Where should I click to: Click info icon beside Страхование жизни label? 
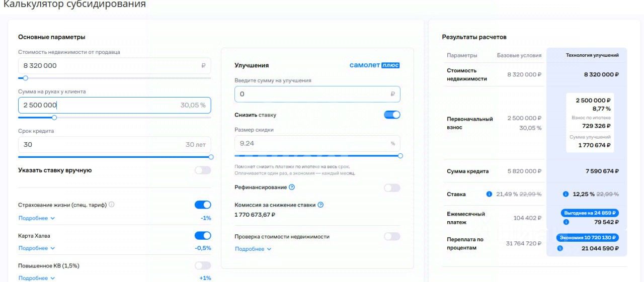coord(112,205)
